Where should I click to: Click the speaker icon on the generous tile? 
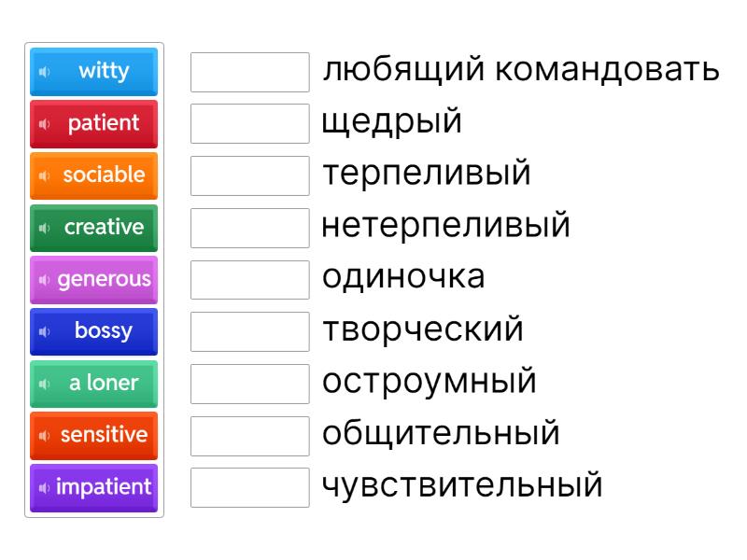click(x=44, y=279)
